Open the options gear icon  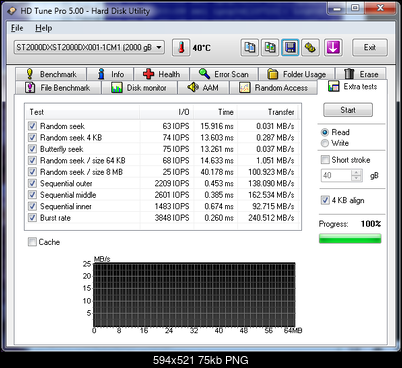point(310,47)
